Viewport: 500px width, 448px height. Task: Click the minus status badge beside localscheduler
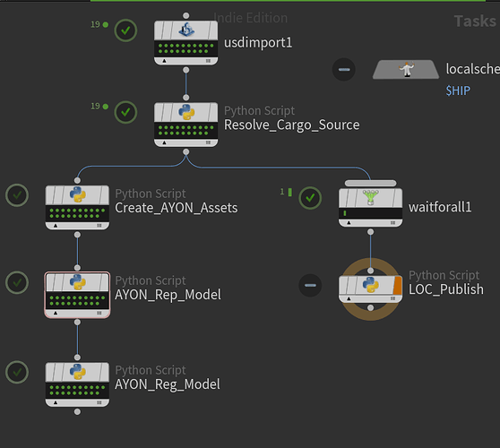point(344,70)
